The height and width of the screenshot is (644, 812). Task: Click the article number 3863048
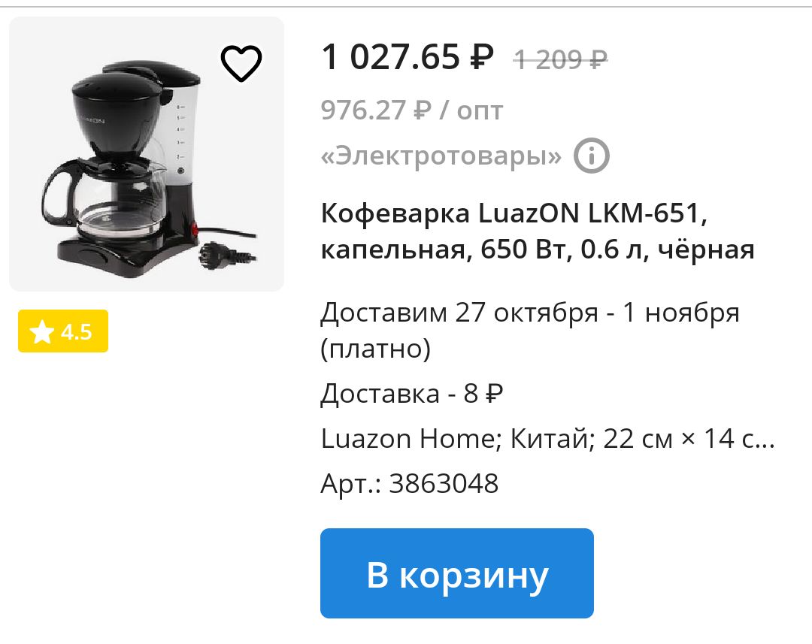[x=444, y=483]
